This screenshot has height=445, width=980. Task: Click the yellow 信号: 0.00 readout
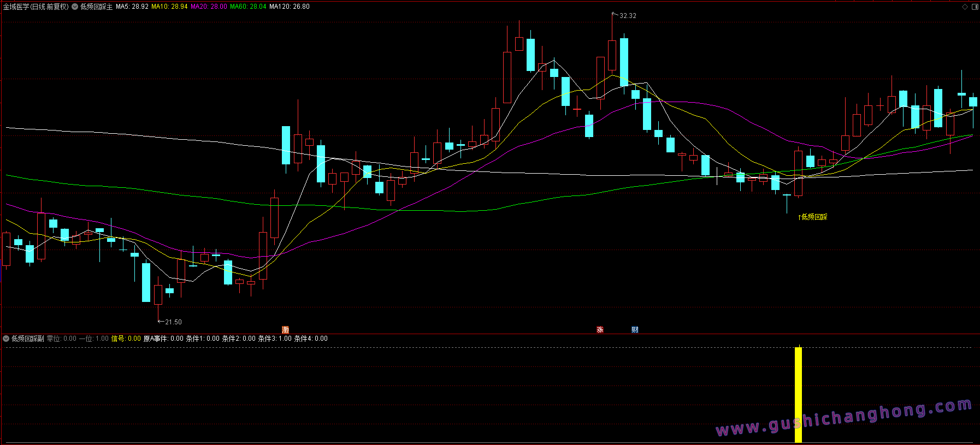(x=126, y=339)
